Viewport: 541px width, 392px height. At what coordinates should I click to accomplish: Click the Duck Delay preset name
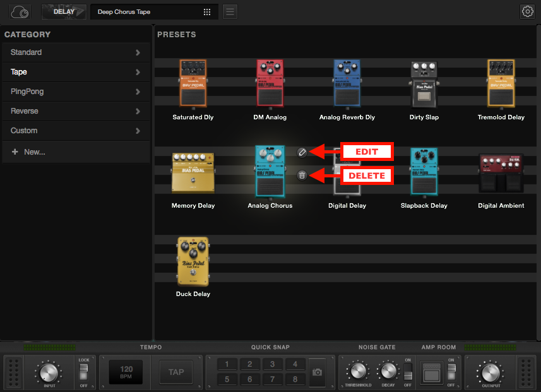pos(193,294)
